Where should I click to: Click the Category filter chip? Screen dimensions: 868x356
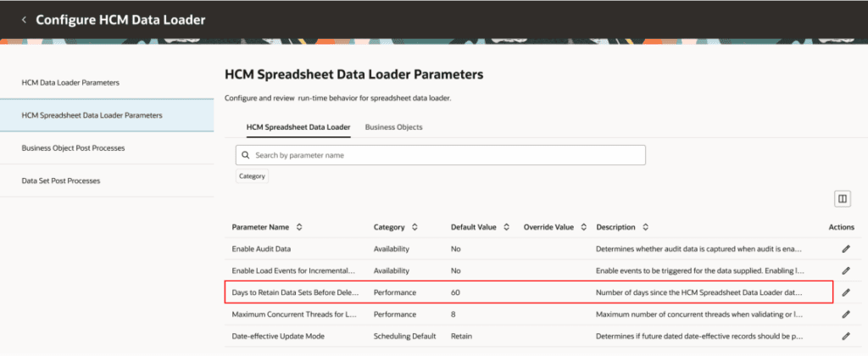[x=252, y=176]
